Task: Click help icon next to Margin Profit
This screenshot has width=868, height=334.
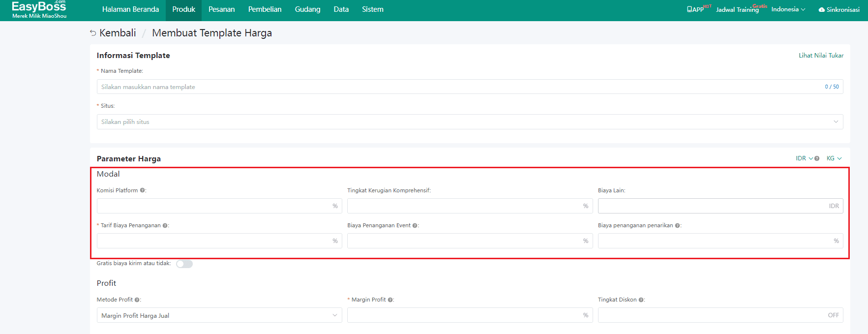Action: (x=390, y=300)
